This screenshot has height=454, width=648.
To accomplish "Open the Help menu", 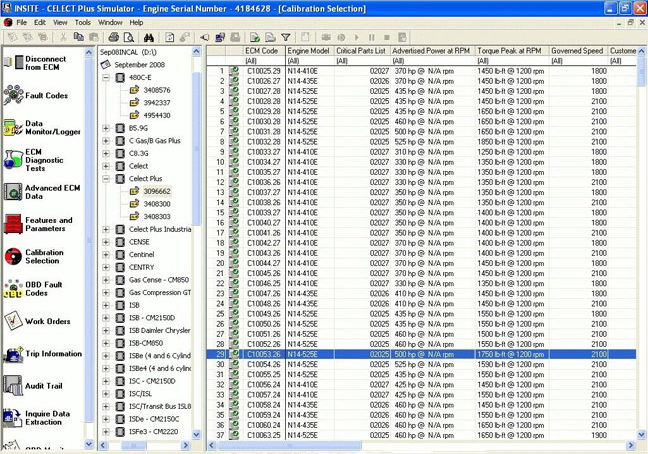I will (136, 22).
